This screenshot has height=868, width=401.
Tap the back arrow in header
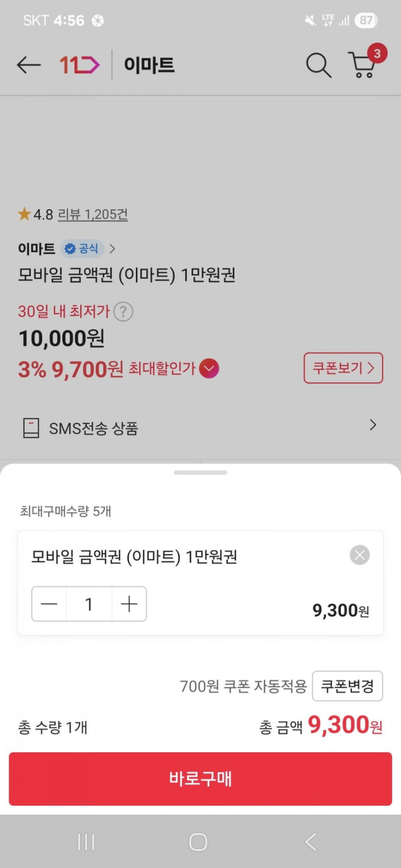28,65
